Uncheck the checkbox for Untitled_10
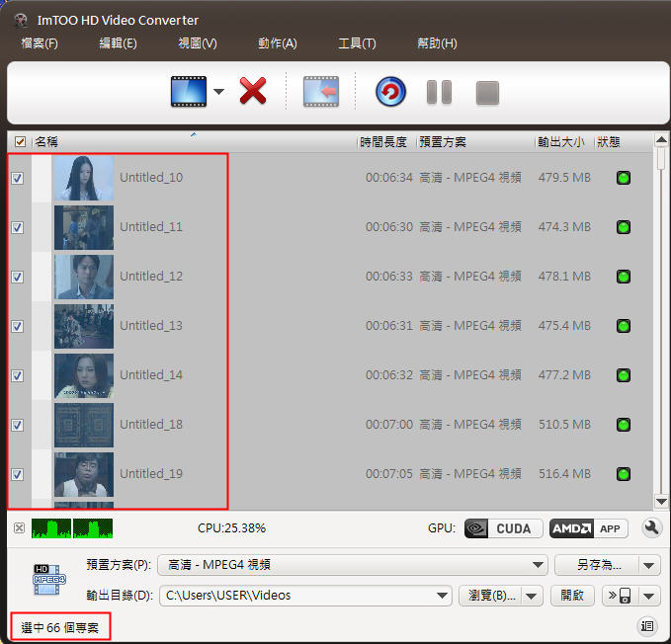 (x=17, y=178)
